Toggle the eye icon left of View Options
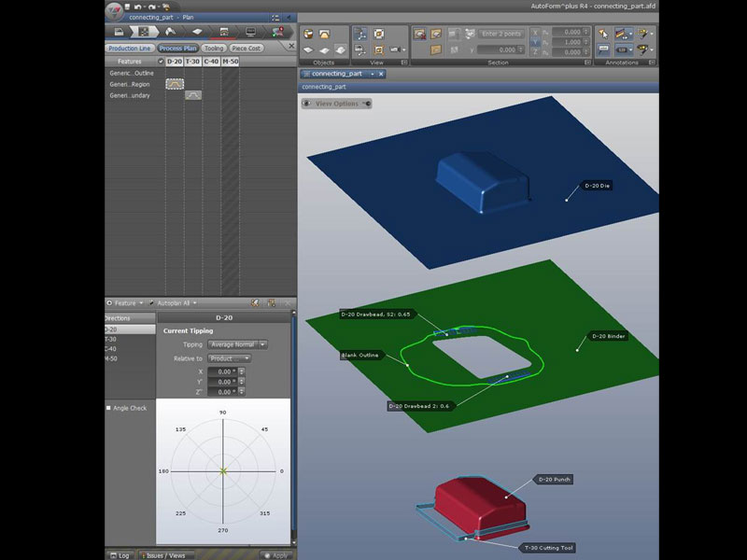This screenshot has height=560, width=747. pyautogui.click(x=307, y=104)
